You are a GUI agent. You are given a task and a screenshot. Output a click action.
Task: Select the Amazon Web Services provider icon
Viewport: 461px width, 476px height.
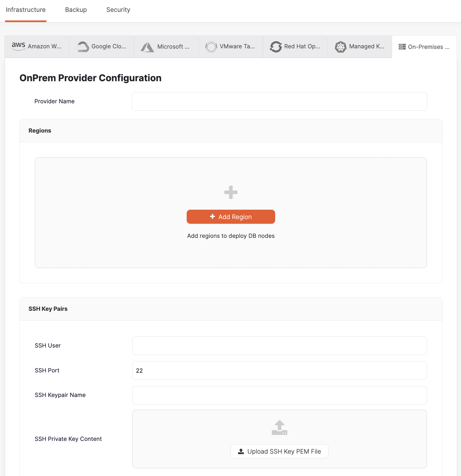click(18, 46)
